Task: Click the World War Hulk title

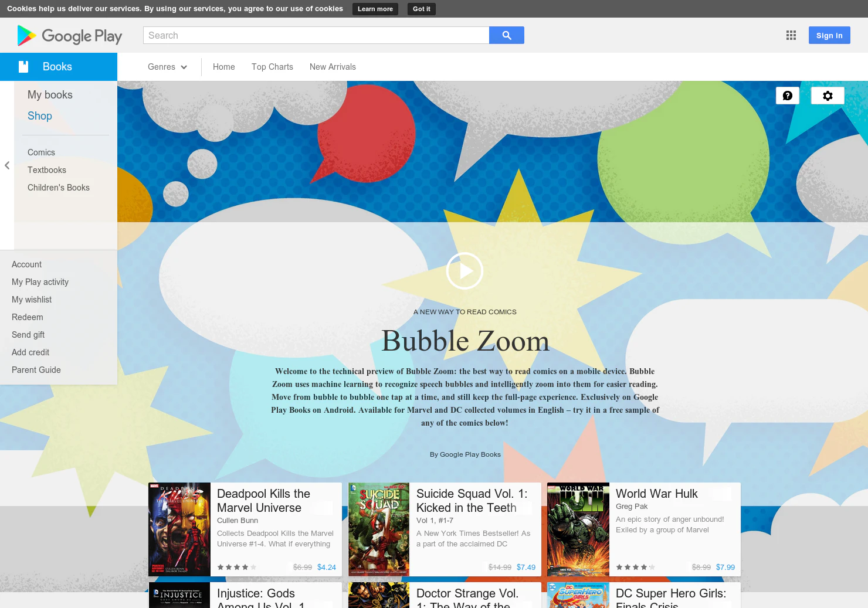Action: [x=656, y=494]
